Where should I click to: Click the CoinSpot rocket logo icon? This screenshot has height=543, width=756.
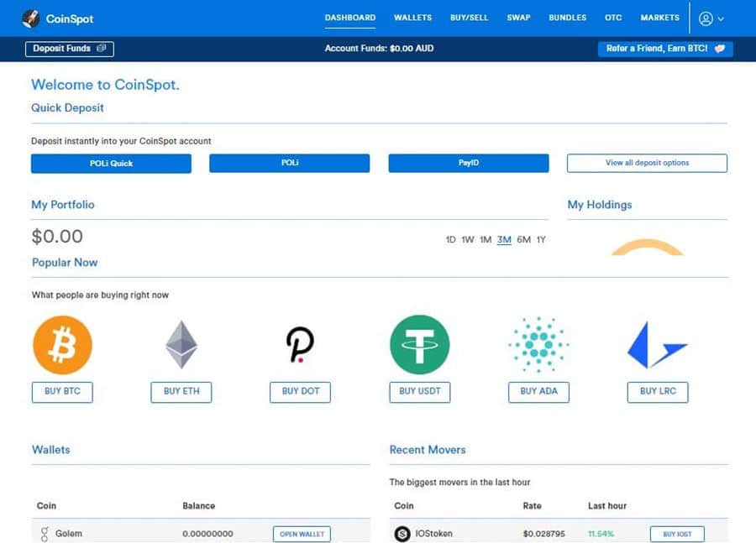pyautogui.click(x=30, y=18)
